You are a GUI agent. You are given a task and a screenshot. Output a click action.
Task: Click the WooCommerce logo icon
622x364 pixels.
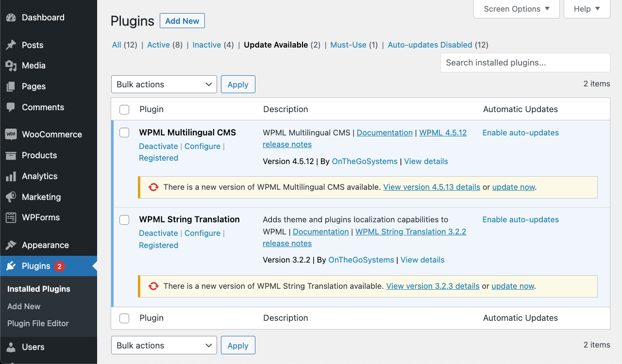[11, 134]
